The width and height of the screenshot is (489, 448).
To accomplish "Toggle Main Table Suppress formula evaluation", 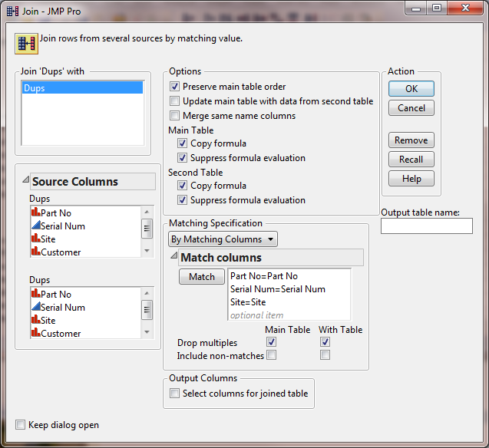I will 183,157.
